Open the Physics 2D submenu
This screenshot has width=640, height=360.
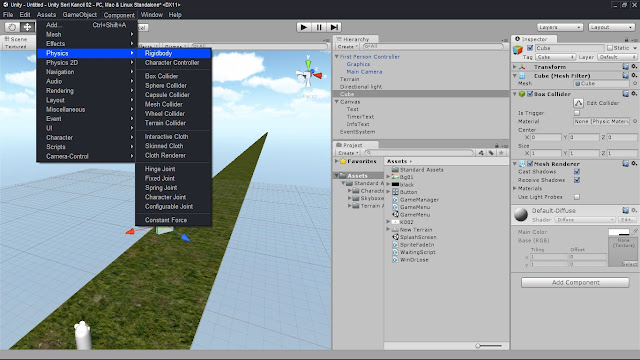[x=86, y=62]
